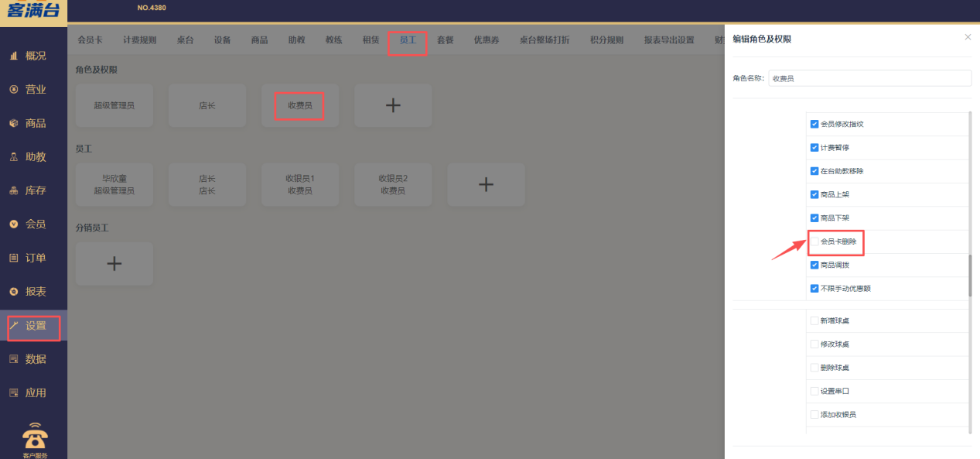Click the 助教 assistant sidebar icon

[x=33, y=156]
